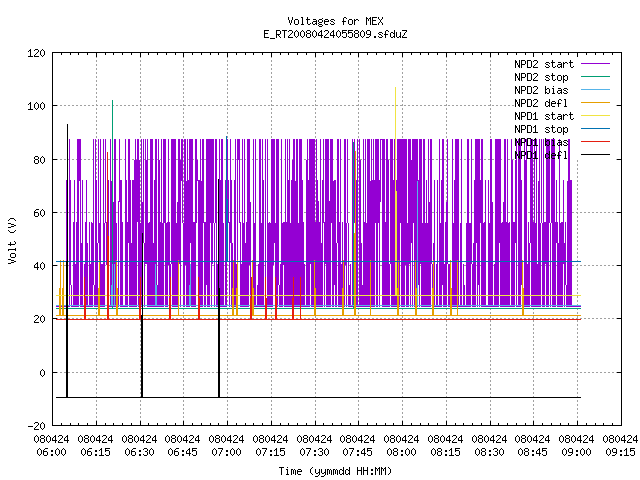
Task: Click the 07:45 time tick label
Action: coord(358,453)
